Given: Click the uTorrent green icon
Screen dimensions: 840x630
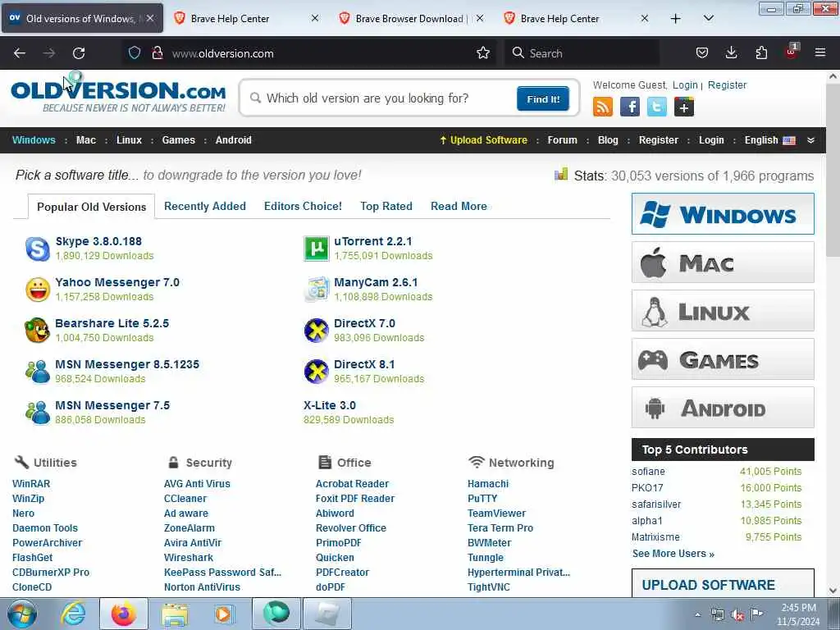Looking at the screenshot, I should point(316,249).
